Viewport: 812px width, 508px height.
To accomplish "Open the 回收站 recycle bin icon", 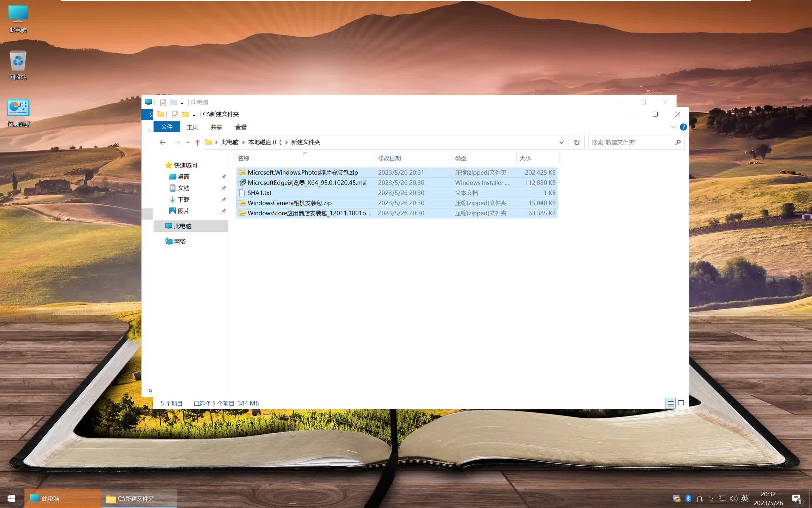I will coord(18,65).
